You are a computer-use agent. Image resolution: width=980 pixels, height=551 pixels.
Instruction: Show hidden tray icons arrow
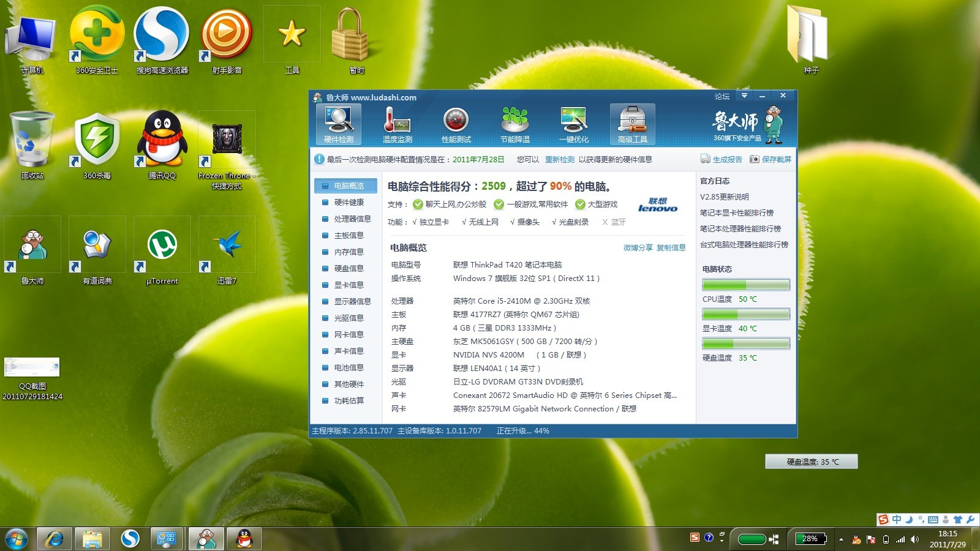(x=841, y=539)
